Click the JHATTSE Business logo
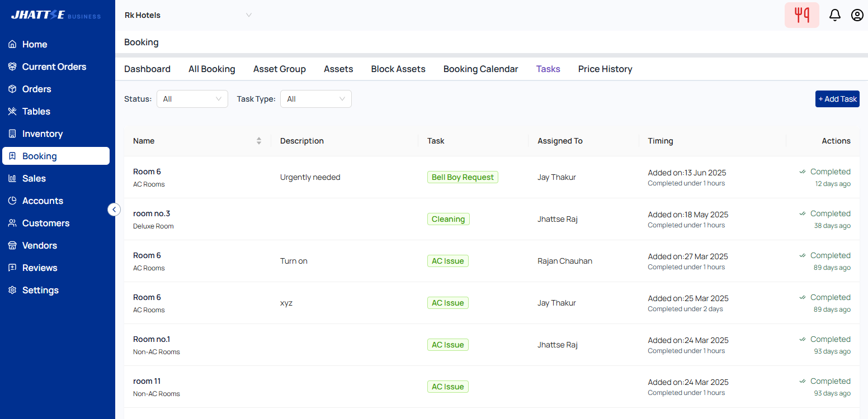 point(56,15)
